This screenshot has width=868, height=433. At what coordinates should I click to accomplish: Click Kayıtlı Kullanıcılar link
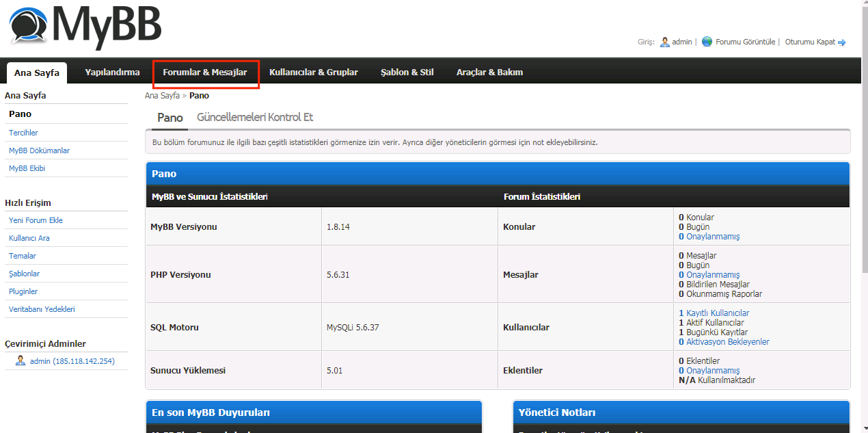tap(714, 313)
